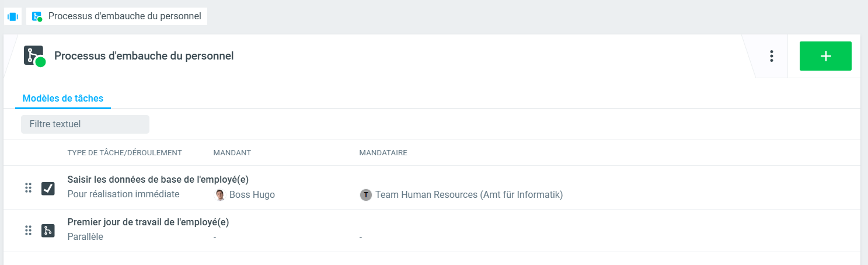Viewport: 868px width, 265px height.
Task: Click the Mandant column header
Action: pos(232,153)
